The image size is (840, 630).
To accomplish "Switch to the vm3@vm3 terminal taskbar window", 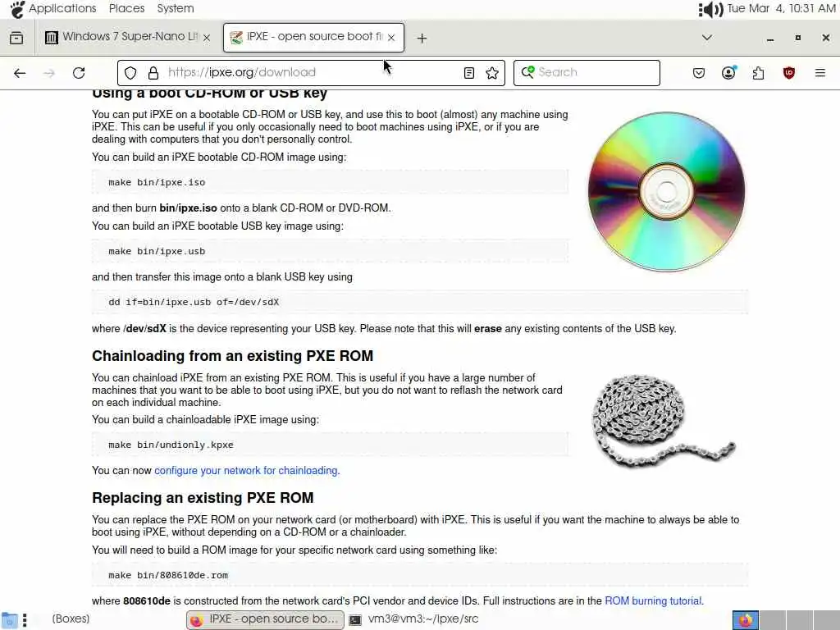I will (x=413, y=619).
